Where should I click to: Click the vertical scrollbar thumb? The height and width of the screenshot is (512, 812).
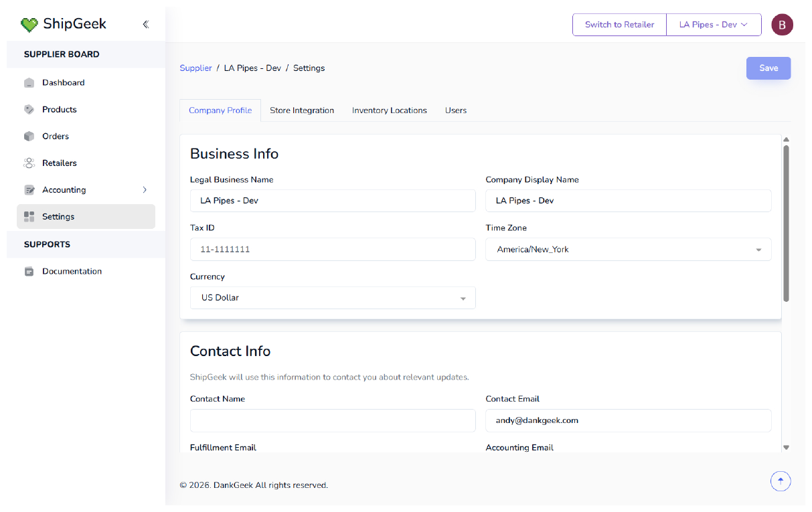(786, 223)
